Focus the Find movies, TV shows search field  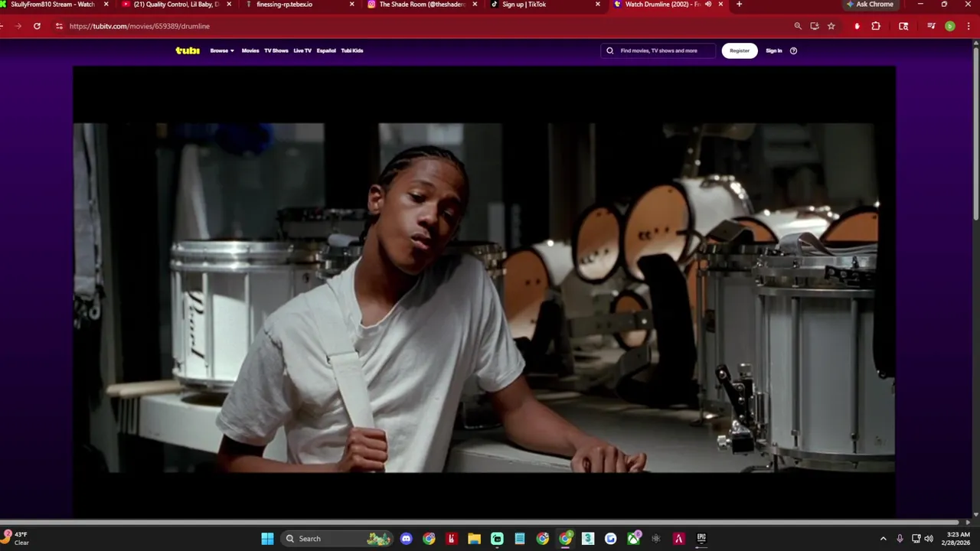point(659,51)
